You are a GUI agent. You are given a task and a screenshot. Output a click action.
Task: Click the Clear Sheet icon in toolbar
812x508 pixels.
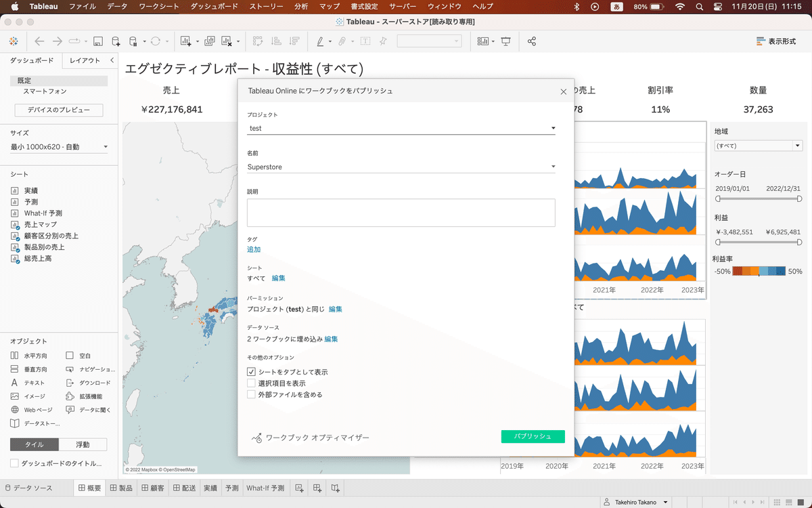227,41
